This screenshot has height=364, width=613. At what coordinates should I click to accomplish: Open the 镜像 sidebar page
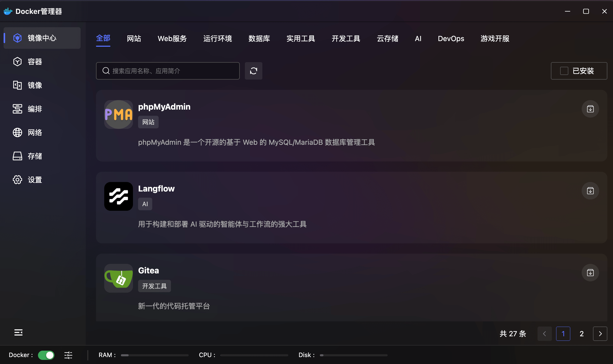click(42, 85)
